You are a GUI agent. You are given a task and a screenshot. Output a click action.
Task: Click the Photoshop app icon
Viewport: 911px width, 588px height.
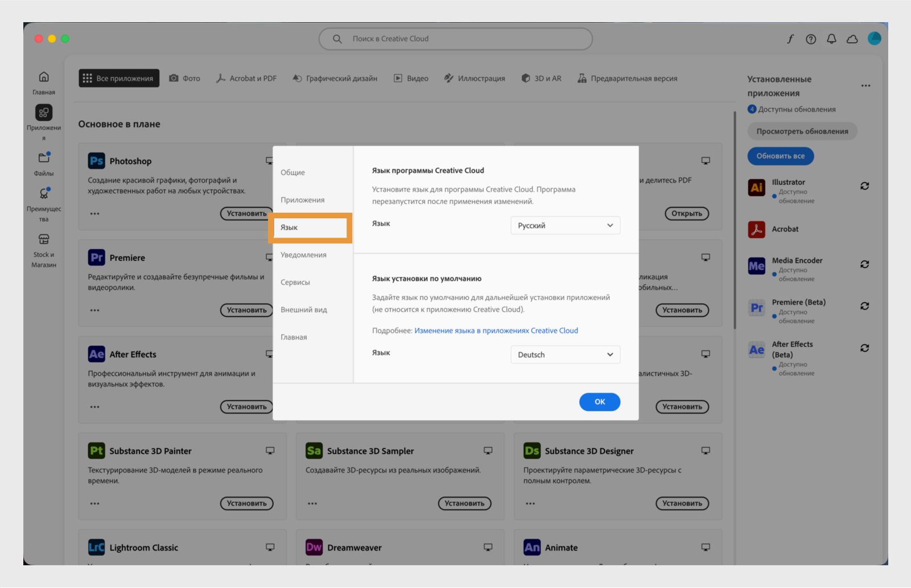point(96,161)
